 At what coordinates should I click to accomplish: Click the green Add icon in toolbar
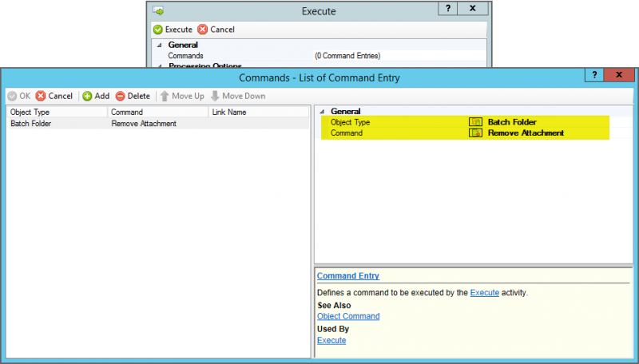click(87, 96)
